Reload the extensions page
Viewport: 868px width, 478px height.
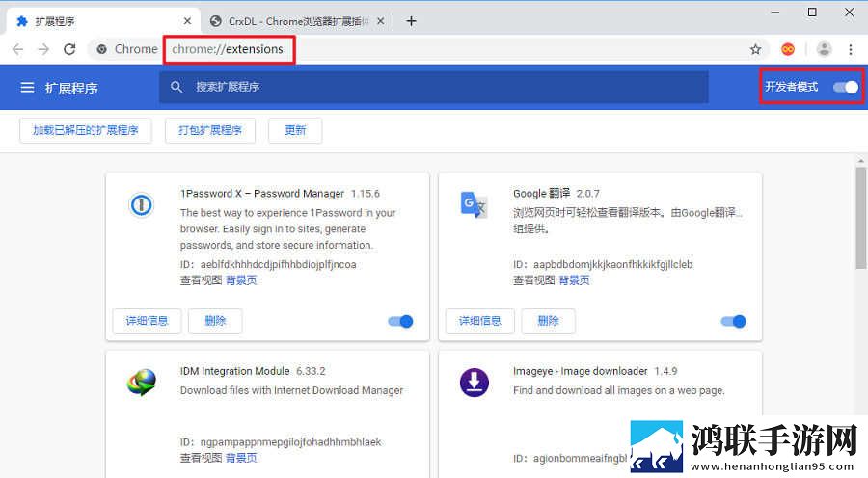[x=69, y=49]
